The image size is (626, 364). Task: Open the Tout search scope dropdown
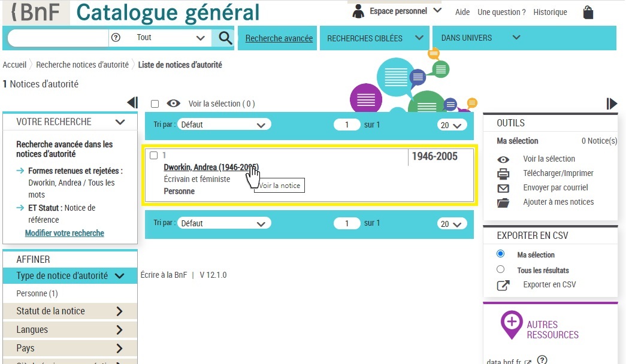click(170, 38)
